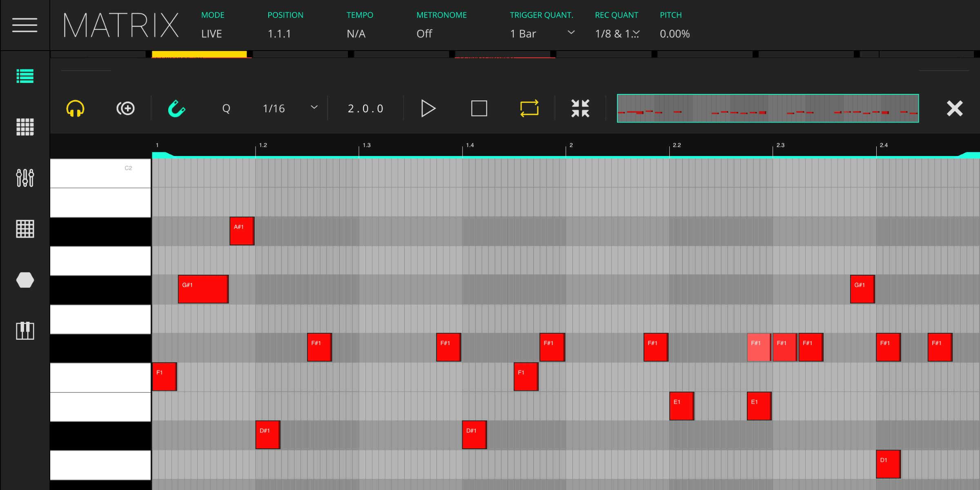
Task: Expand the Rec Quant dropdown
Action: coord(635,33)
